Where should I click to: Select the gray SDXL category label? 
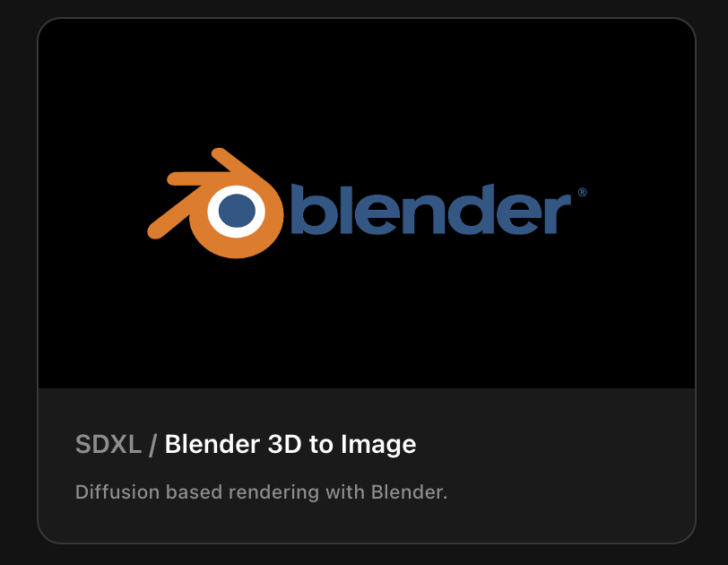pos(108,444)
